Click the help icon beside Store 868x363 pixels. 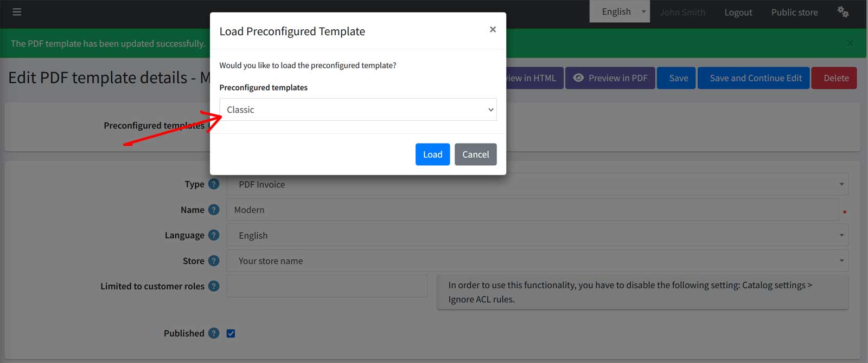pyautogui.click(x=214, y=261)
